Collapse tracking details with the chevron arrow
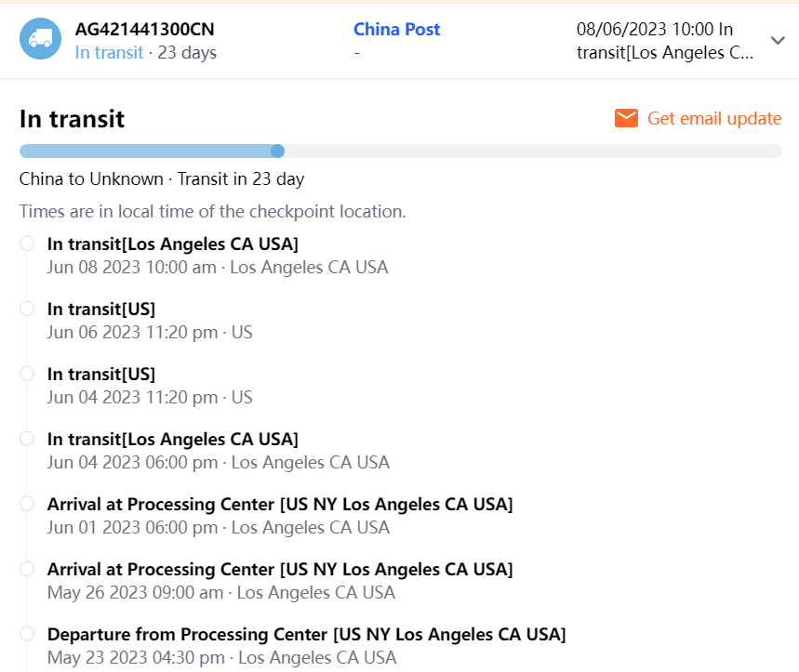Viewport: 799px width, 672px height. (x=778, y=40)
